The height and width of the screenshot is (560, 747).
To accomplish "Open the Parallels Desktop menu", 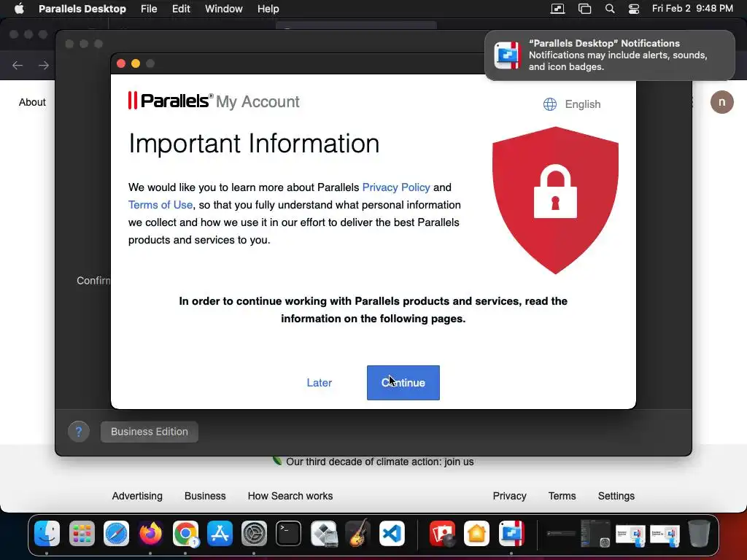I will (x=82, y=9).
